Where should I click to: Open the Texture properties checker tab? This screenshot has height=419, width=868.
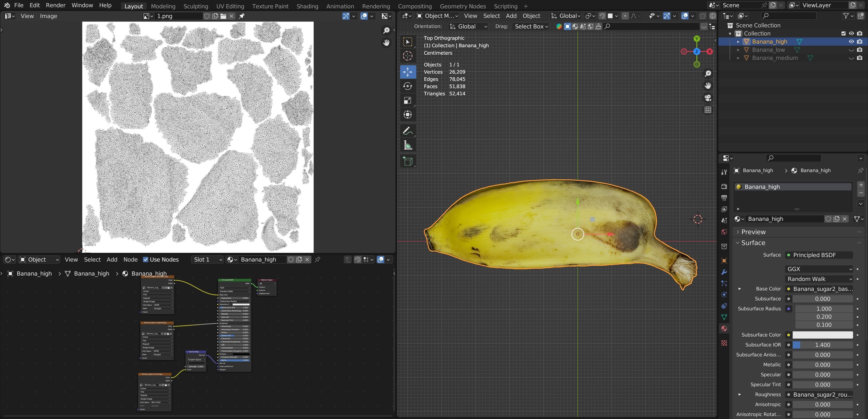pyautogui.click(x=724, y=343)
